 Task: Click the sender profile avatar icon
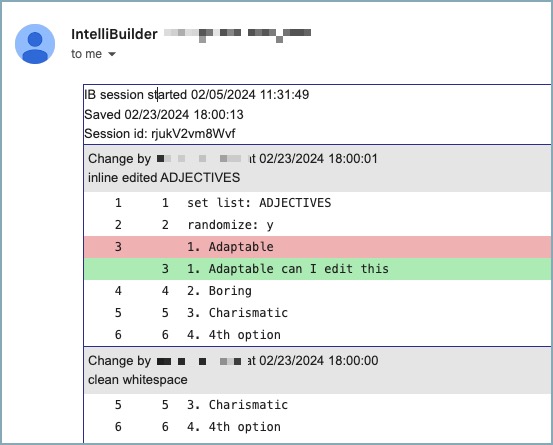point(35,44)
